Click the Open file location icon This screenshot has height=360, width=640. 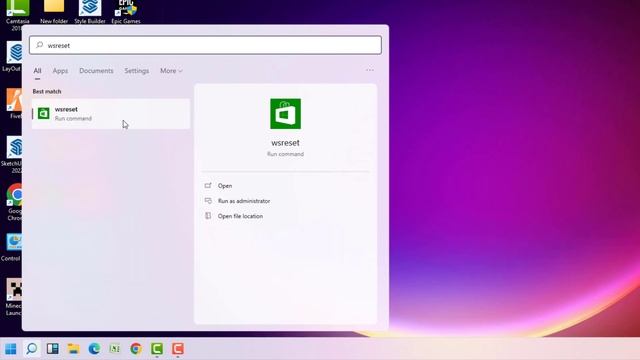(208, 216)
